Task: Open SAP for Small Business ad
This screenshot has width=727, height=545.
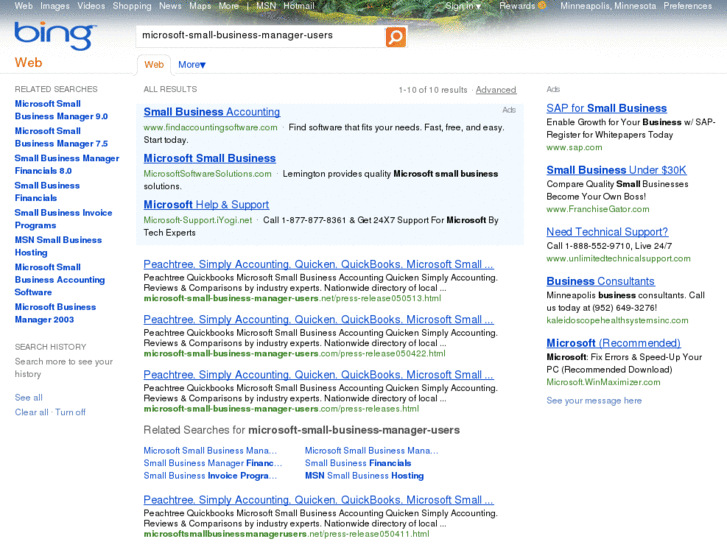Action: click(606, 108)
